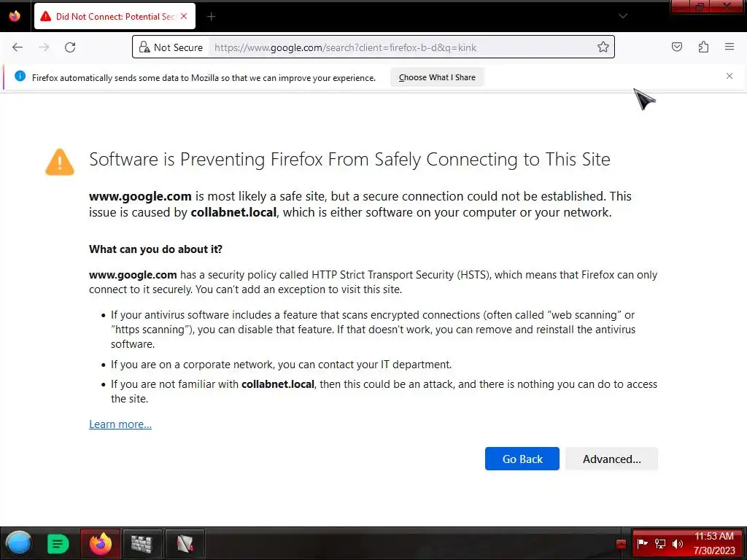The width and height of the screenshot is (747, 560).
Task: Open the Extensions puzzle icon
Action: 704,47
